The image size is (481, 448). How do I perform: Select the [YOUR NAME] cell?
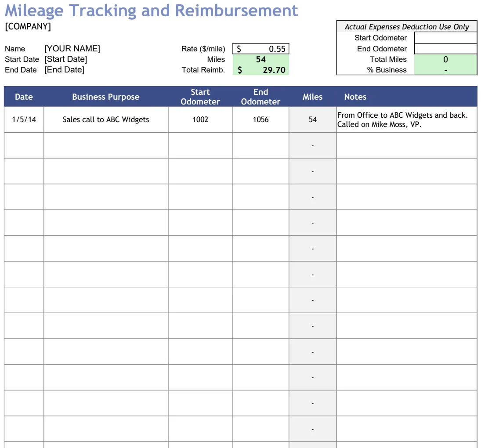(x=72, y=48)
